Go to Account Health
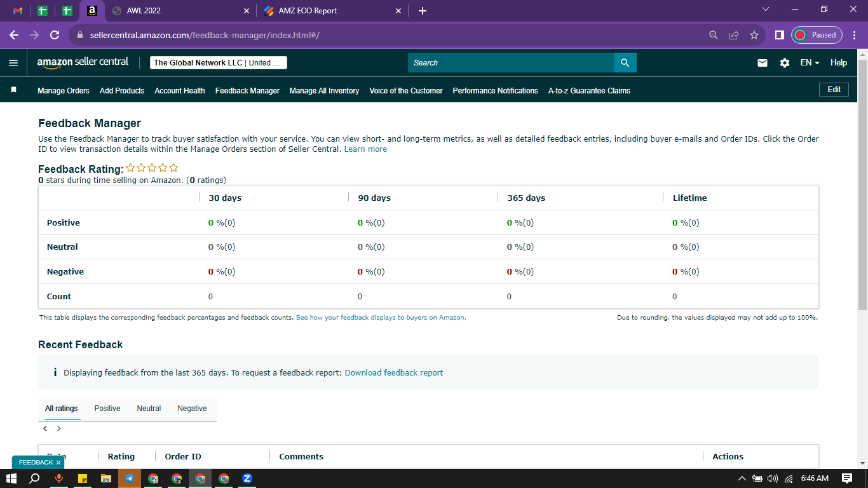 pyautogui.click(x=180, y=91)
